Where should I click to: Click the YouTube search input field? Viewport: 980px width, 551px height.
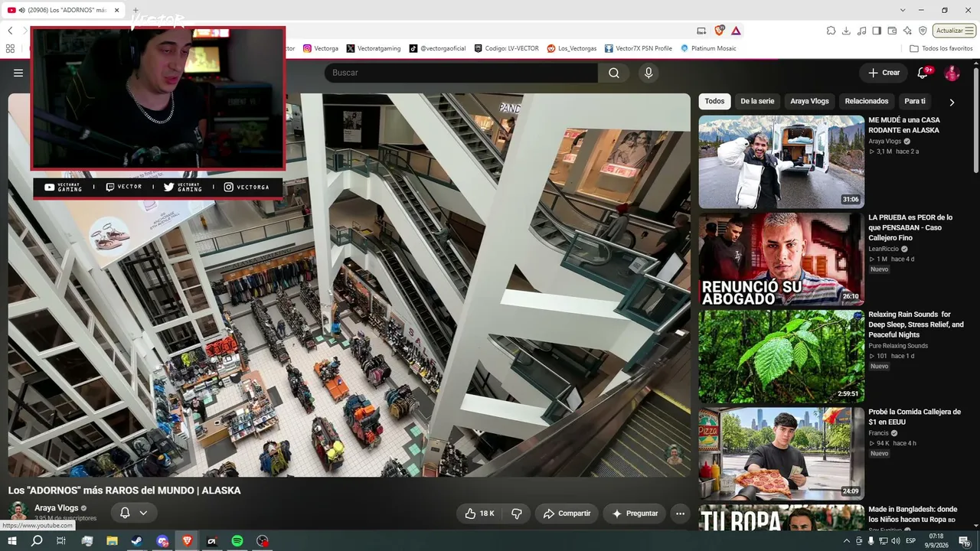[x=461, y=73]
